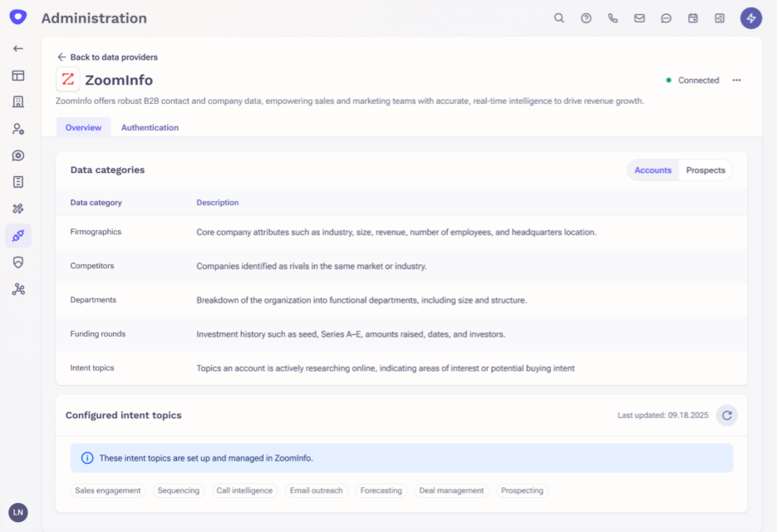Switch to the Authentication tab
The height and width of the screenshot is (532, 778).
[150, 127]
